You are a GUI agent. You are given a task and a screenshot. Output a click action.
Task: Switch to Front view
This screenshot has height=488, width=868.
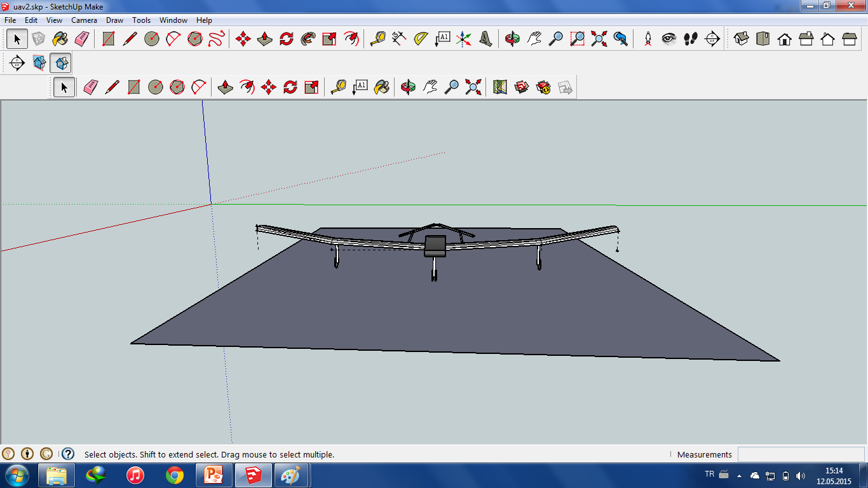click(785, 39)
